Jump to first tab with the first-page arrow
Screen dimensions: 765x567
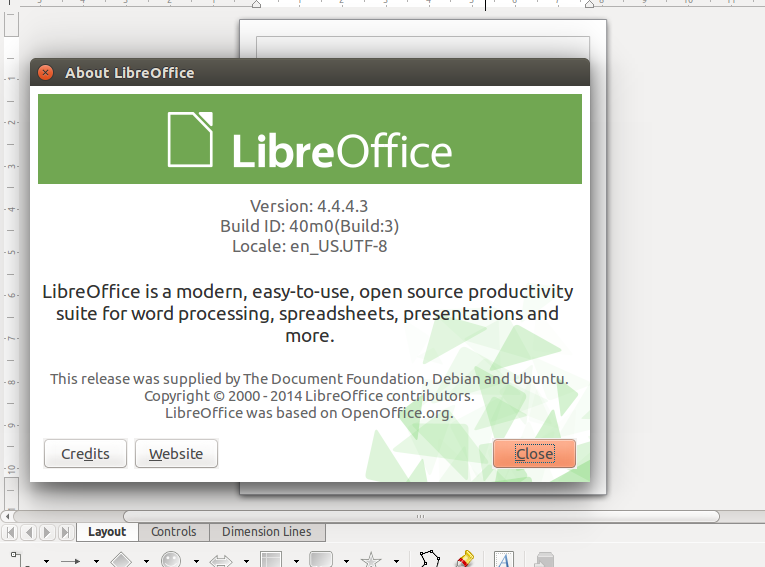[x=11, y=532]
